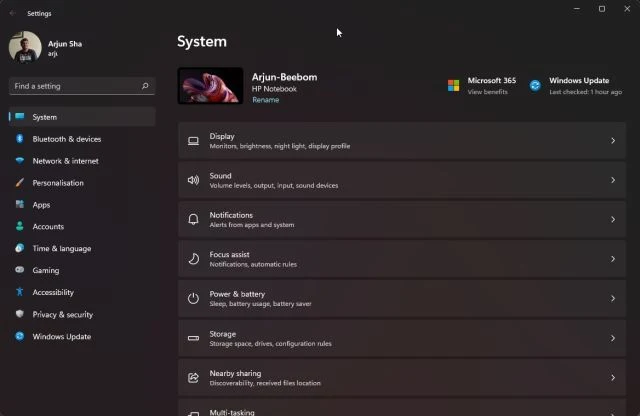Click the Storage drive icon
Viewport: 640px width, 416px height.
pos(193,338)
